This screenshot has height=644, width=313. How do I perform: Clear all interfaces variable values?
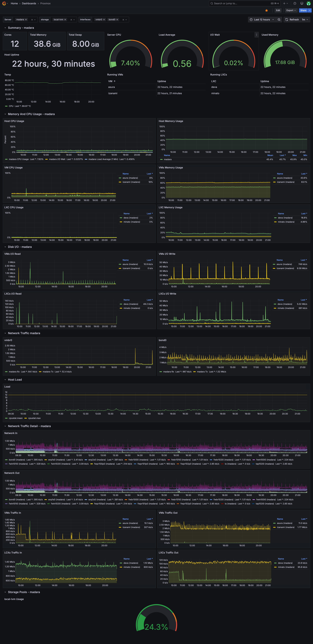click(x=123, y=20)
